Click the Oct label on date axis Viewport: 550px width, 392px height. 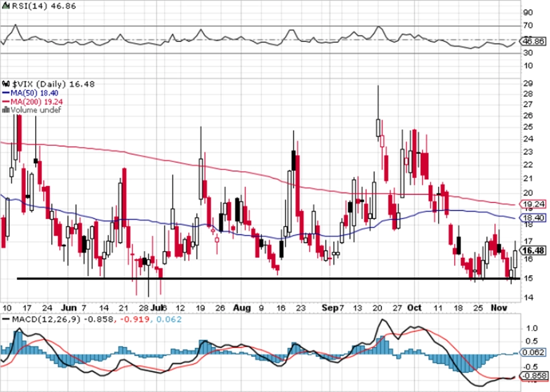click(x=414, y=308)
